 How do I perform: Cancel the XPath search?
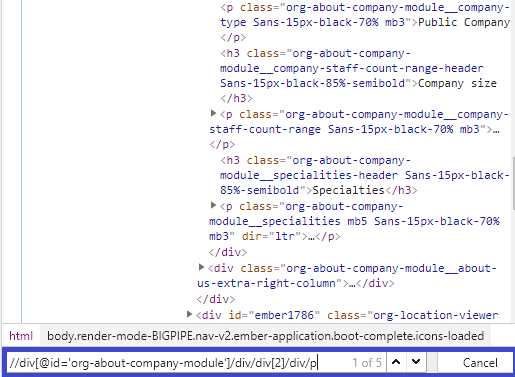(480, 363)
